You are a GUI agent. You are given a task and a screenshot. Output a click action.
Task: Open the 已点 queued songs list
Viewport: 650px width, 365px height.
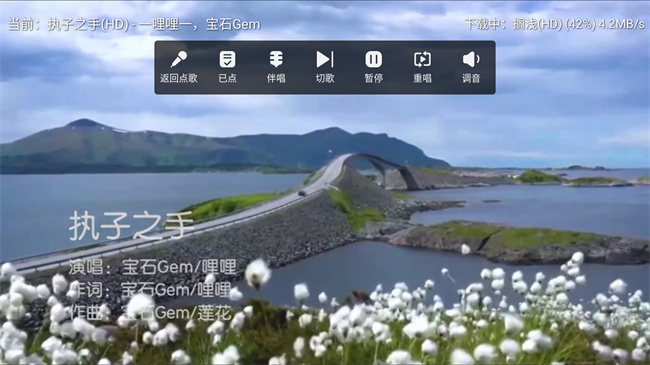228,67
